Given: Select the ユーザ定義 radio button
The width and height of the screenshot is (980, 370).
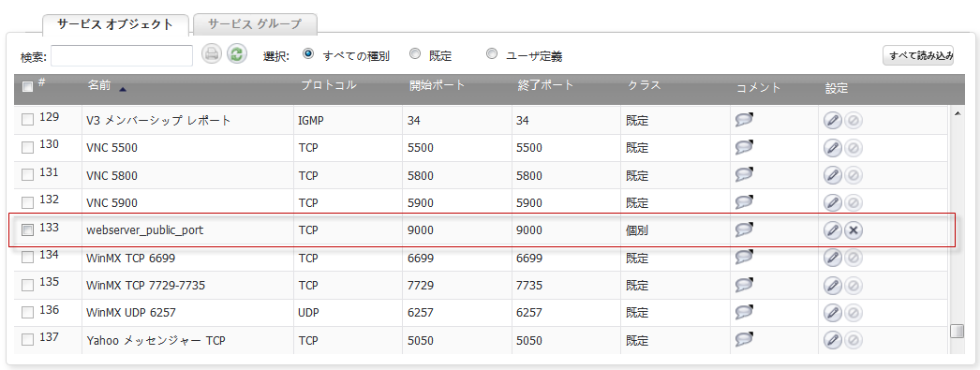Looking at the screenshot, I should click(x=492, y=53).
